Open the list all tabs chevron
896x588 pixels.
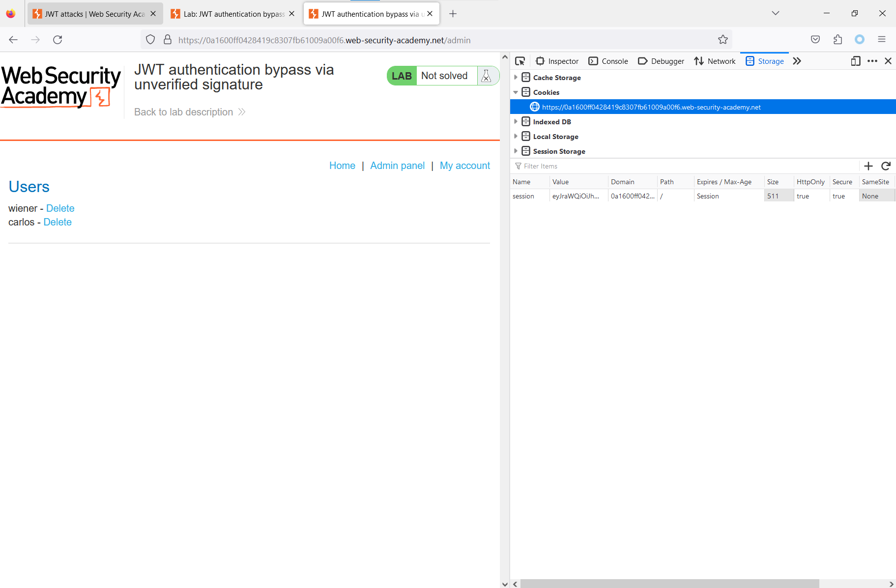click(x=776, y=13)
